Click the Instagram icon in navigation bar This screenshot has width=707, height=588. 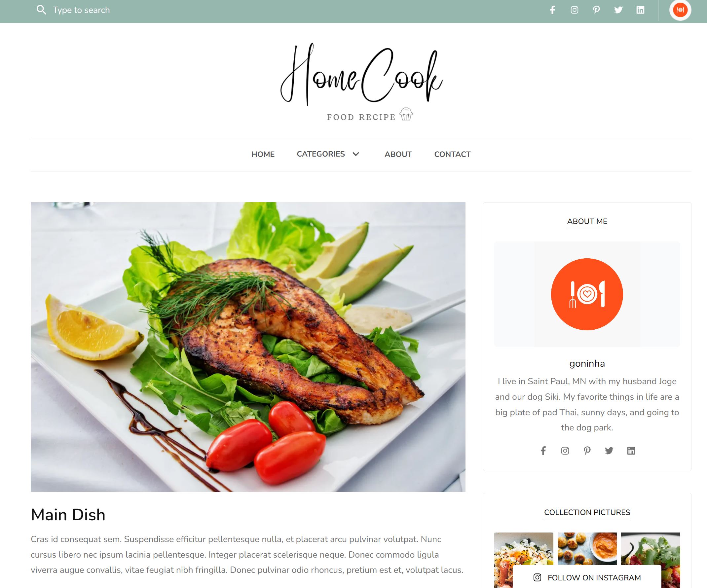tap(574, 10)
